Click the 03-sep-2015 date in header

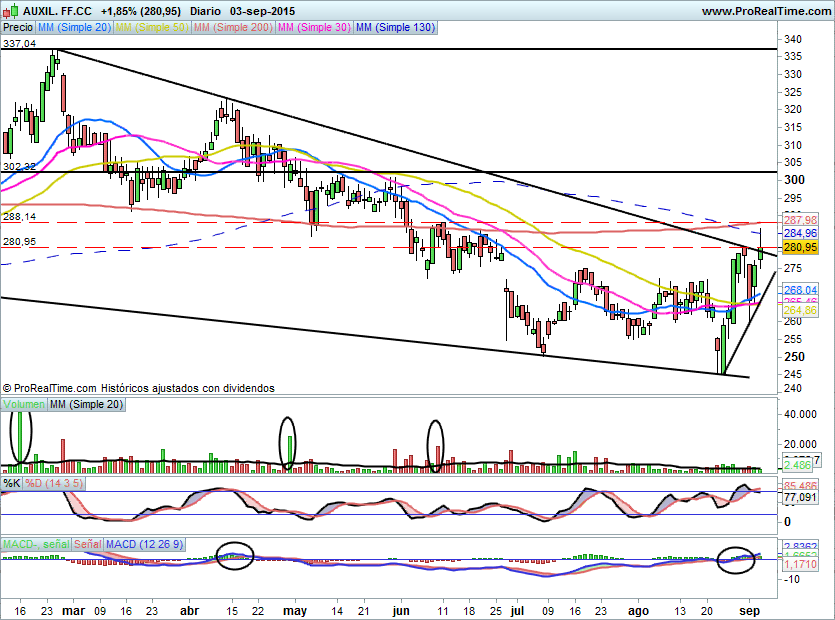click(263, 11)
